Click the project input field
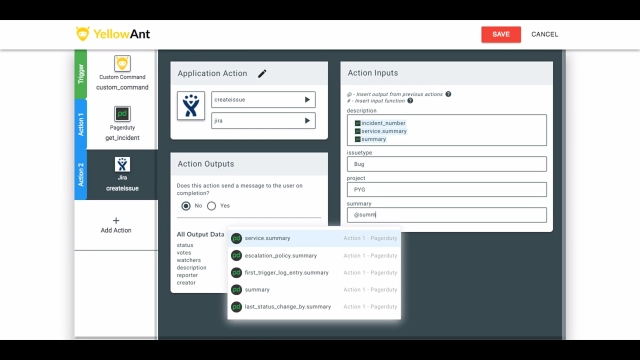 coord(447,189)
